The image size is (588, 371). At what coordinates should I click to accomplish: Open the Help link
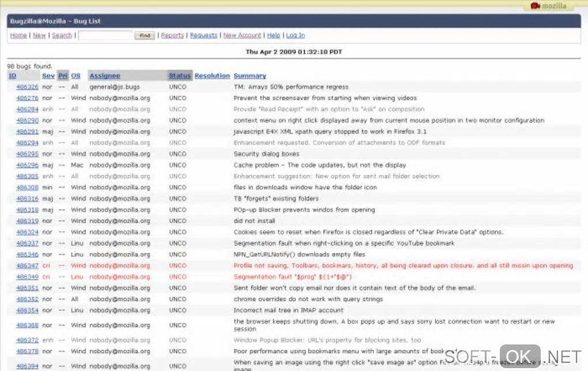[274, 35]
